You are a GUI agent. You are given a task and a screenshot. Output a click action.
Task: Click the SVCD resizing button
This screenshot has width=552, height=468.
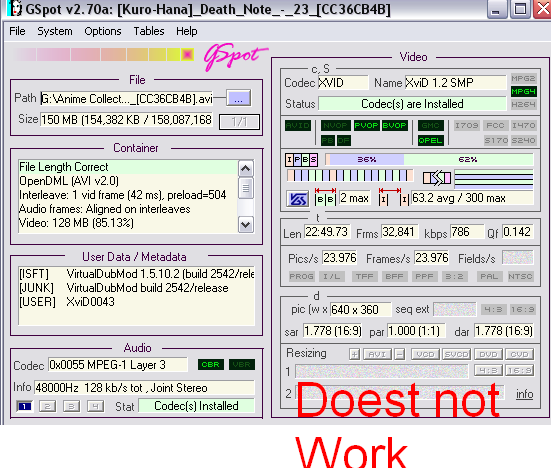[x=456, y=354]
